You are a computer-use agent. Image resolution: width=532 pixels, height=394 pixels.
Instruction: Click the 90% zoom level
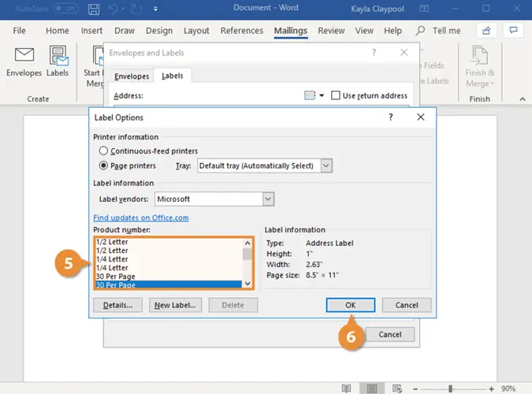[508, 388]
